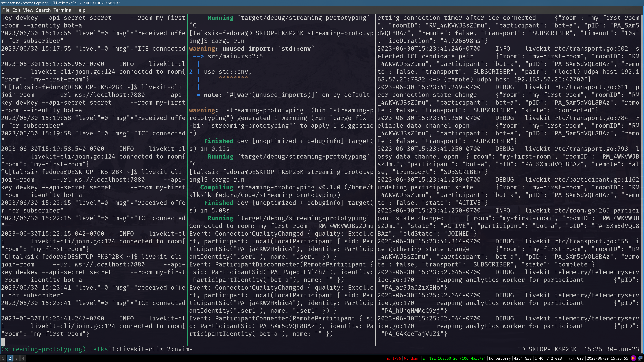Click 'ice gathering state change' log text

click(x=508, y=245)
